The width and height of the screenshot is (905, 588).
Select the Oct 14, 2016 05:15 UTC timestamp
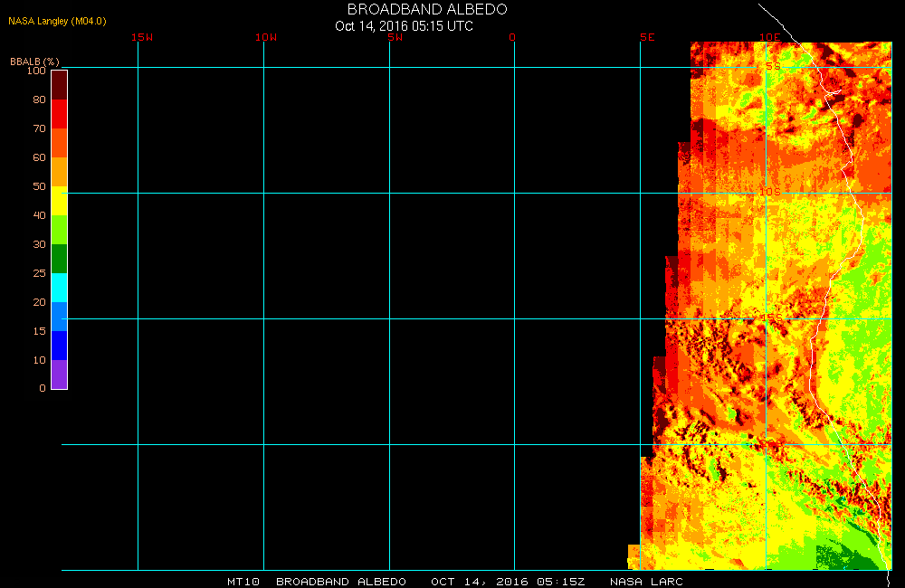pyautogui.click(x=404, y=26)
